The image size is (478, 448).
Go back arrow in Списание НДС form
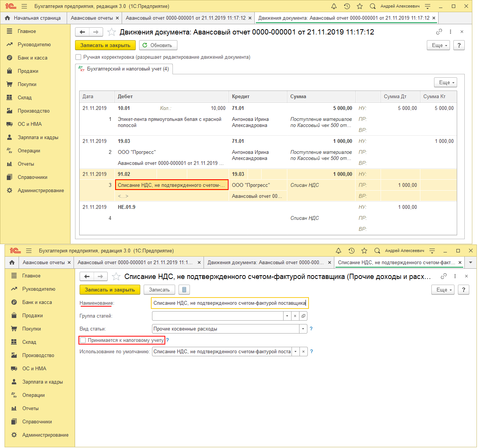(x=87, y=277)
